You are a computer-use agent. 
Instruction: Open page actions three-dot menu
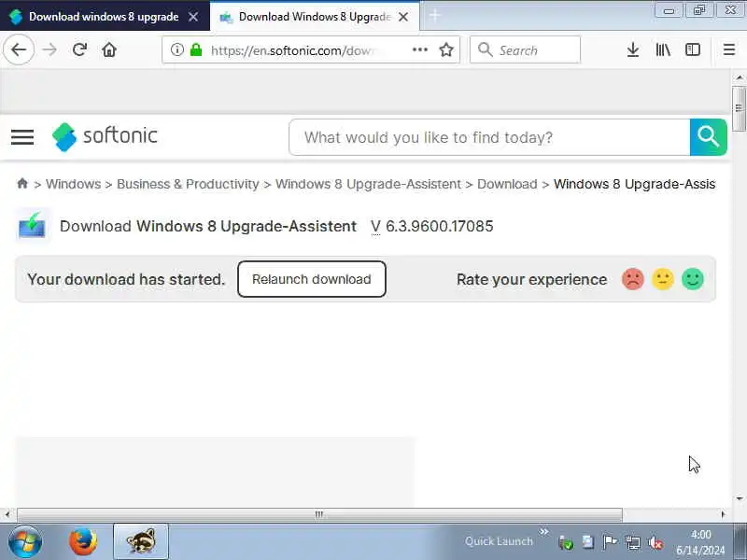(x=419, y=49)
